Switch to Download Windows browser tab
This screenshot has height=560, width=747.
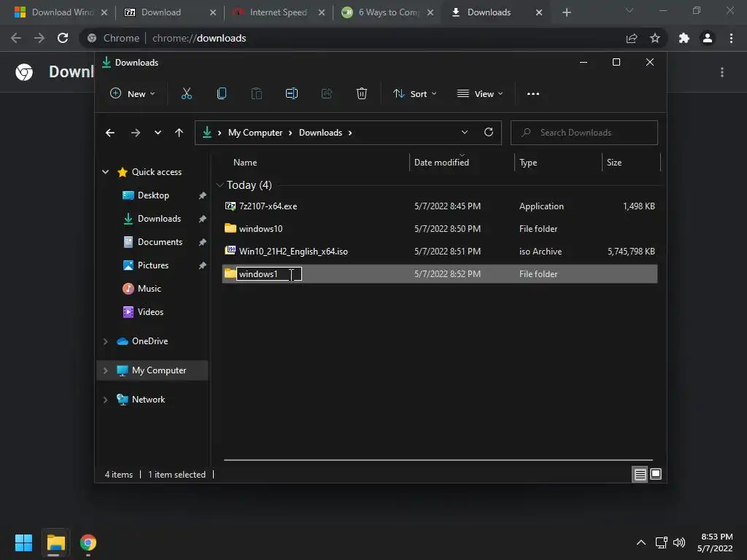tap(60, 12)
